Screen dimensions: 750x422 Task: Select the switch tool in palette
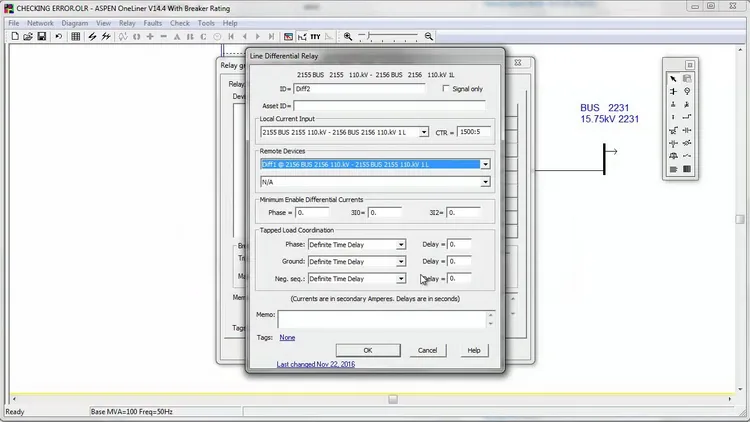(687, 156)
